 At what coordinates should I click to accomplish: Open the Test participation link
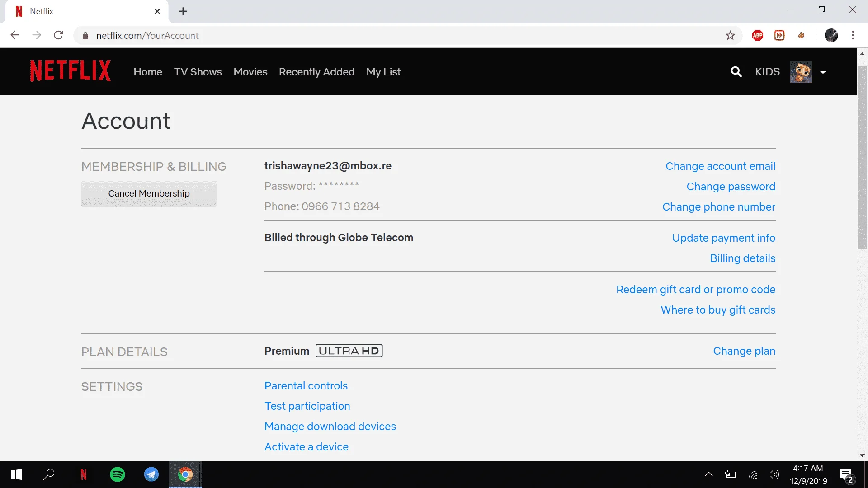click(x=307, y=406)
